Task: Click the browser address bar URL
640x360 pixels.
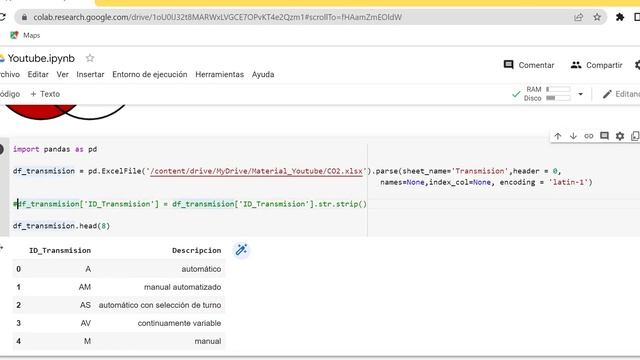Action: 218,17
